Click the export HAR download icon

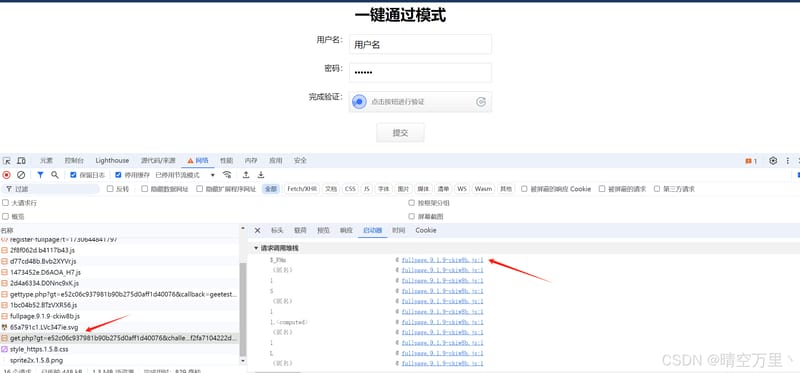(x=261, y=175)
